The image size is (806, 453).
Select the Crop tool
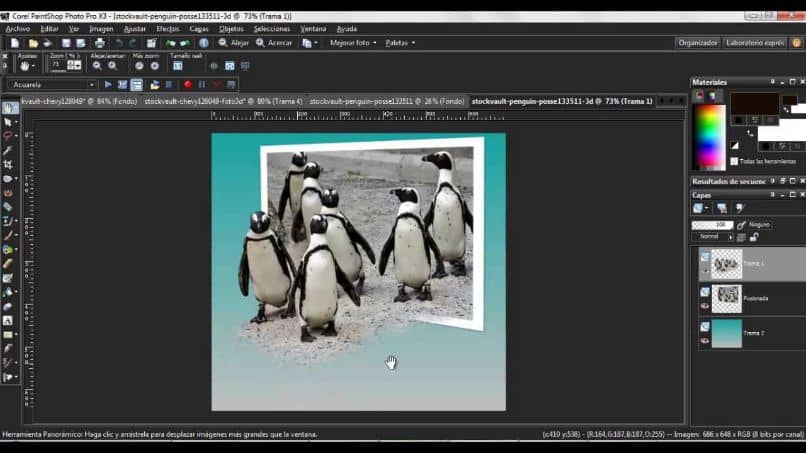coord(8,165)
